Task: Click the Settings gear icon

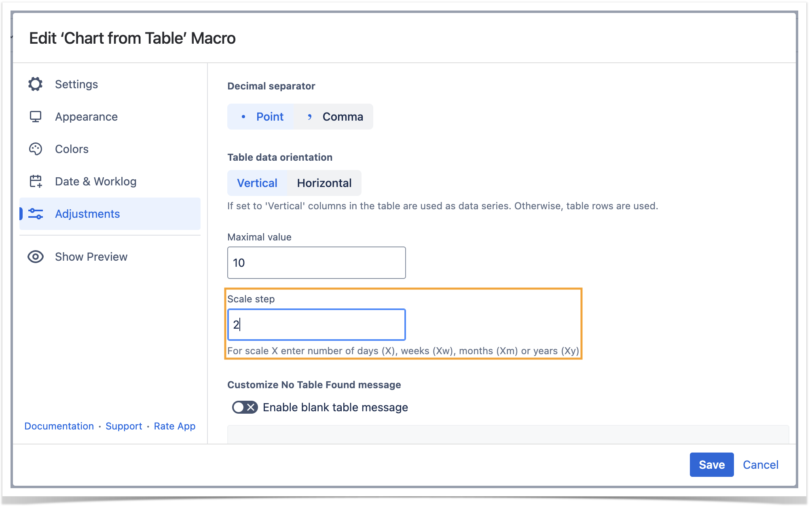Action: [36, 84]
